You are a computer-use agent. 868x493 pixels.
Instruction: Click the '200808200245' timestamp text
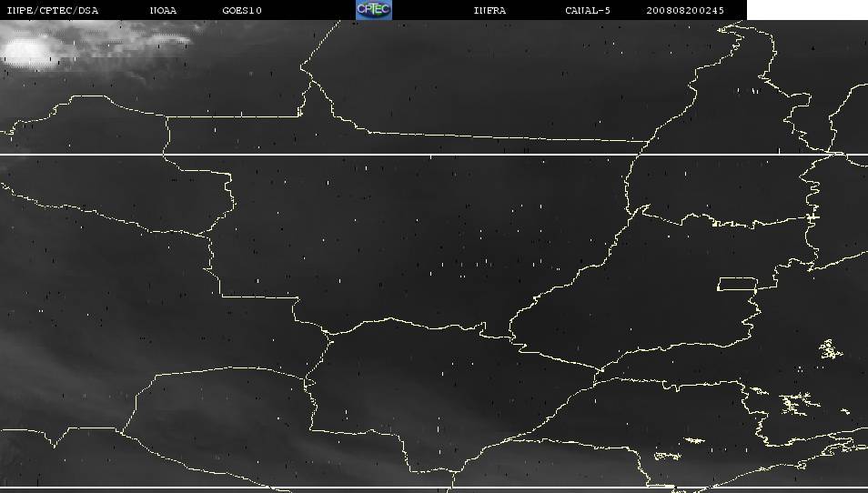(x=685, y=11)
